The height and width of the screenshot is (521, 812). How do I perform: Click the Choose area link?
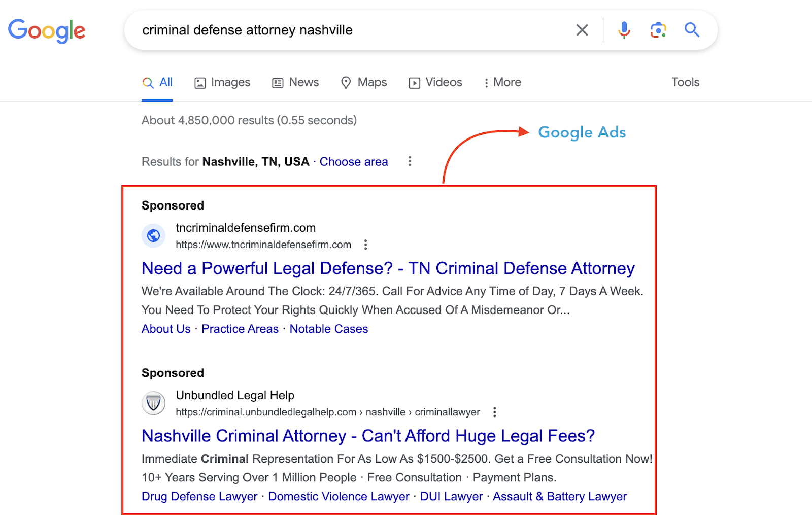coord(354,162)
